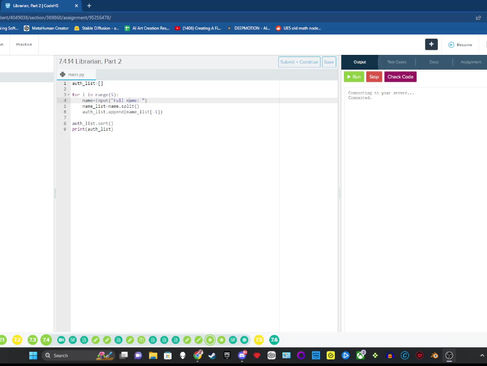Open the MetaHuman Creator bookmark
The width and height of the screenshot is (487, 366).
coord(46,28)
